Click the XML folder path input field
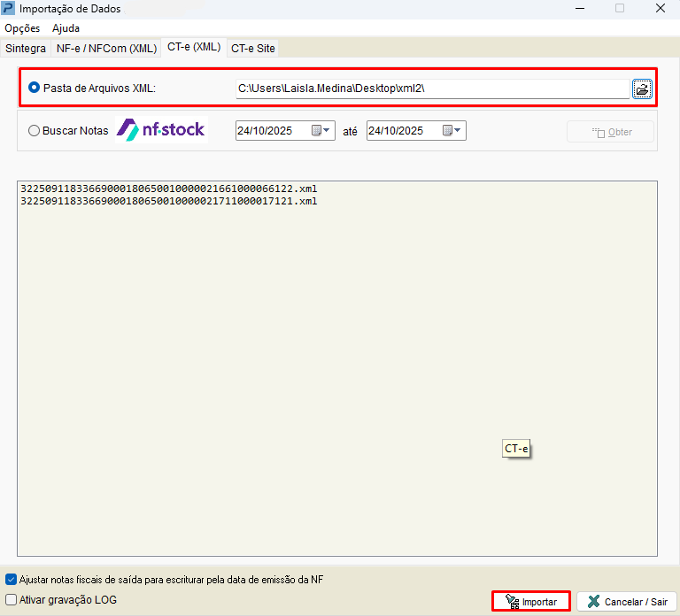Image resolution: width=680 pixels, height=616 pixels. point(432,89)
